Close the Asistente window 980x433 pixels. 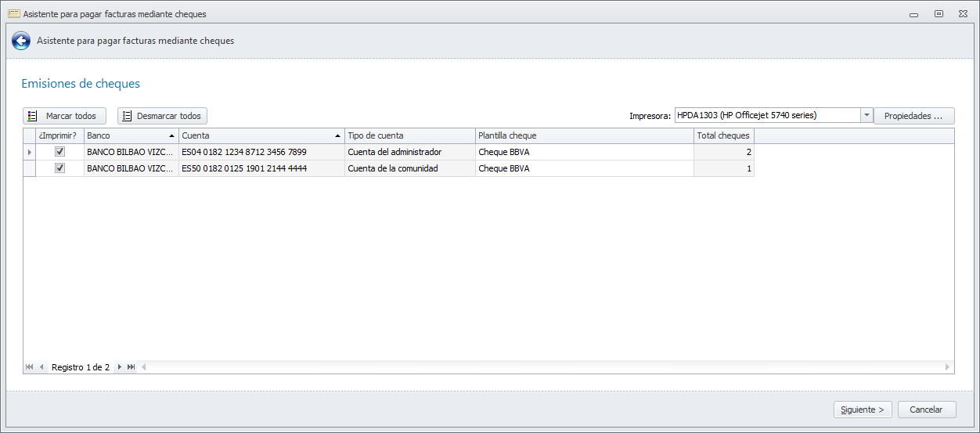coord(963,13)
